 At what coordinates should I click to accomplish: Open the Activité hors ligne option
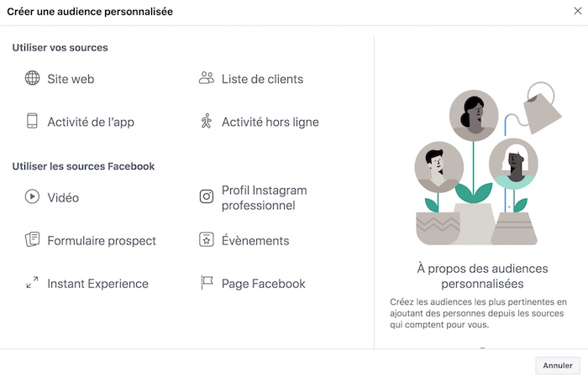(x=270, y=123)
